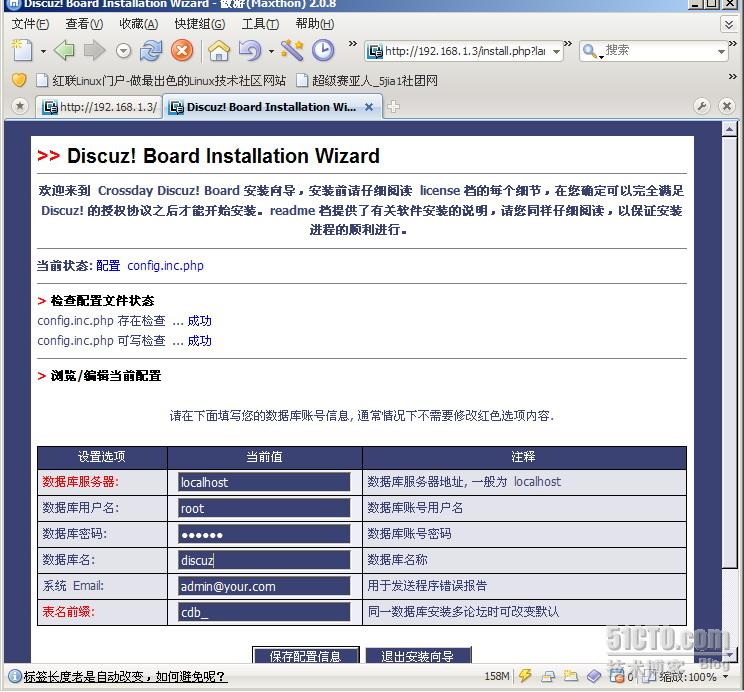This screenshot has height=692, width=744.
Task: Click the 表名前缀 cdb_ input field
Action: (264, 612)
